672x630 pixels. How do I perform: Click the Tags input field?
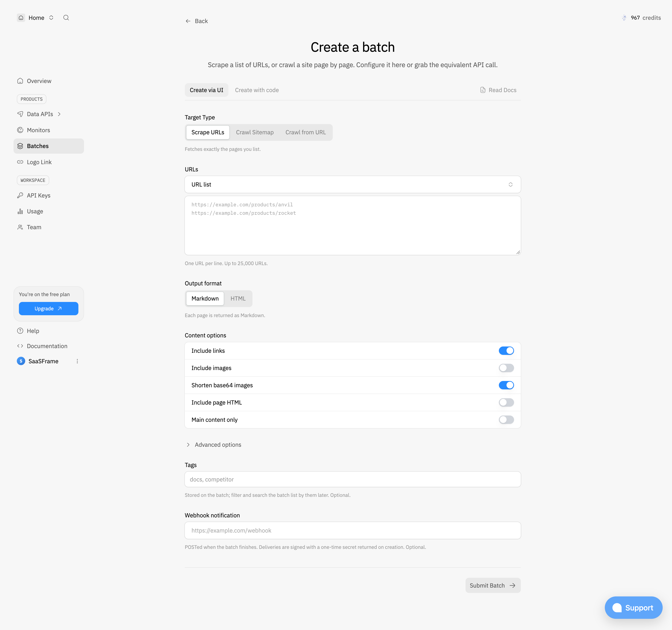coord(353,479)
